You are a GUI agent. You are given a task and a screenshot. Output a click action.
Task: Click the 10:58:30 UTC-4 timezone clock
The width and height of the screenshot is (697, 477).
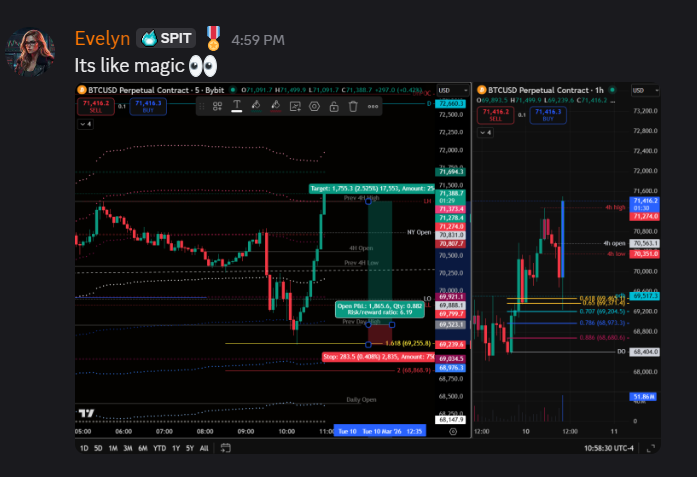(x=609, y=448)
